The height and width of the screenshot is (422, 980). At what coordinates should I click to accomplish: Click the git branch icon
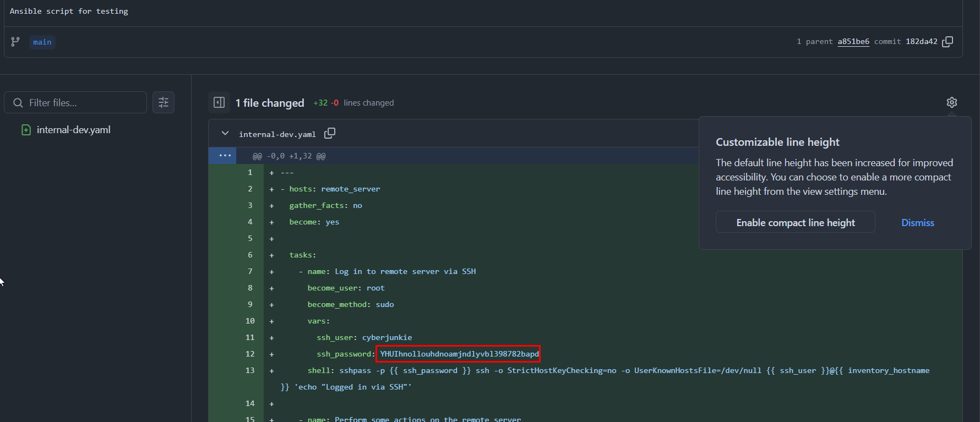(x=15, y=42)
